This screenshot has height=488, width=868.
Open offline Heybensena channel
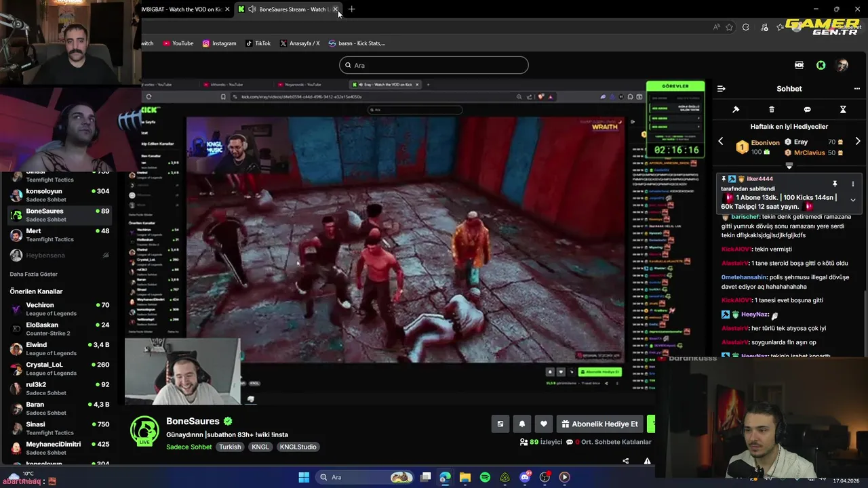(x=59, y=255)
